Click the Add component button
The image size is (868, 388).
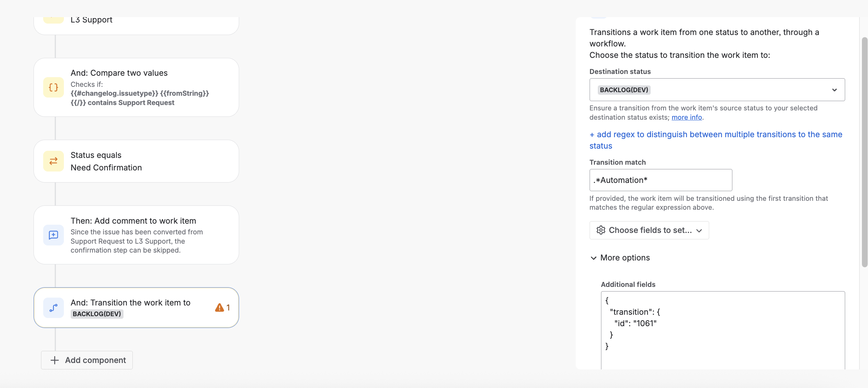coord(87,360)
